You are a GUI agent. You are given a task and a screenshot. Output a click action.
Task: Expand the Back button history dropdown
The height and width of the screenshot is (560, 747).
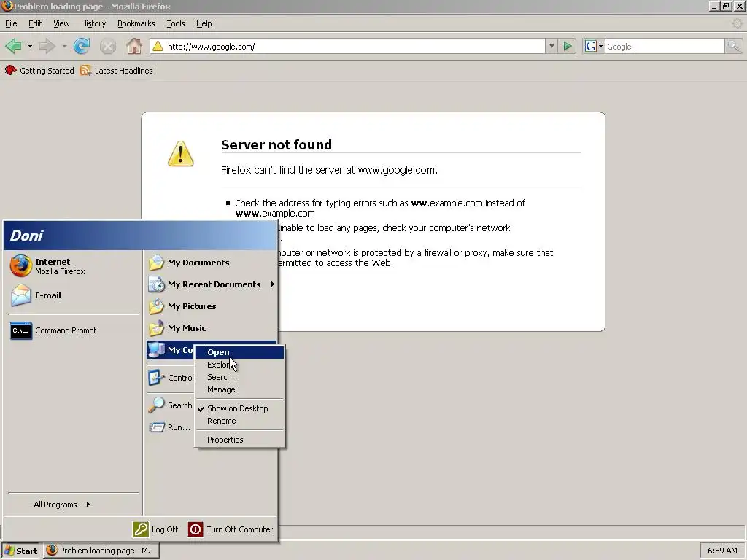[x=30, y=46]
